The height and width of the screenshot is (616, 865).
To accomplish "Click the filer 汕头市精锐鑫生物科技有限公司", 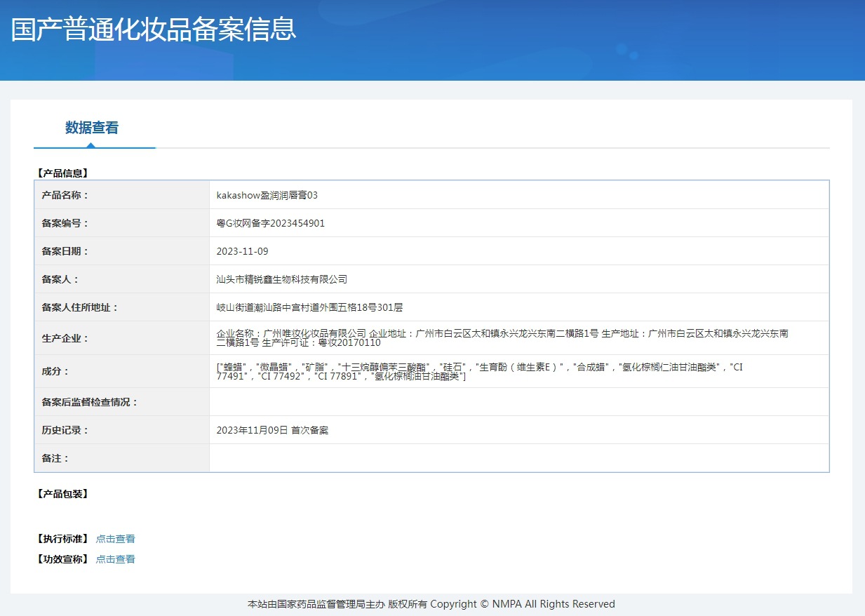I will (x=282, y=279).
